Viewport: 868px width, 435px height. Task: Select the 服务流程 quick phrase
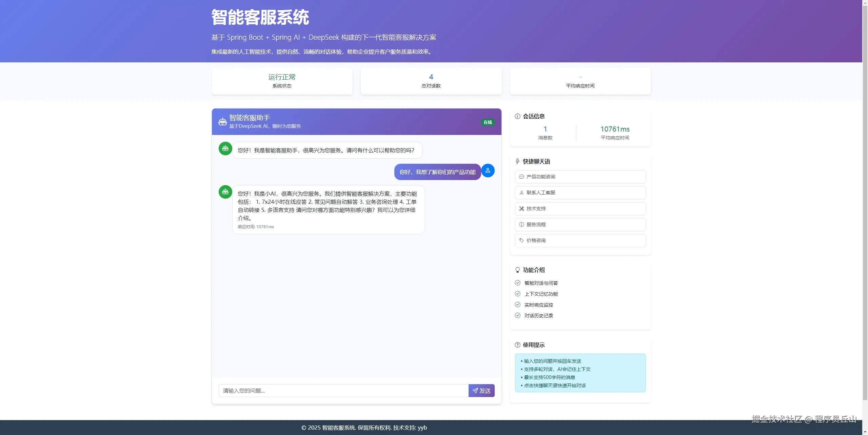click(580, 224)
